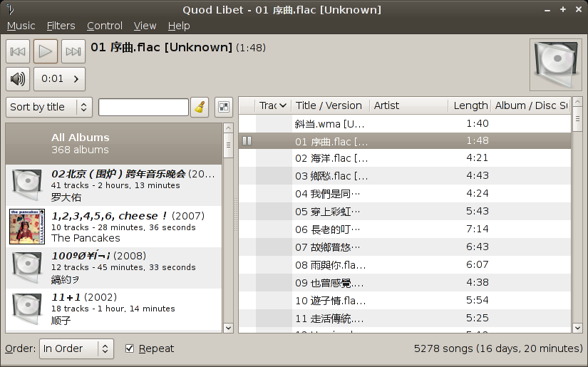588x367 pixels.
Task: Click the now playing title 01 序曲.flac [Unknown]
Action: tap(162, 47)
